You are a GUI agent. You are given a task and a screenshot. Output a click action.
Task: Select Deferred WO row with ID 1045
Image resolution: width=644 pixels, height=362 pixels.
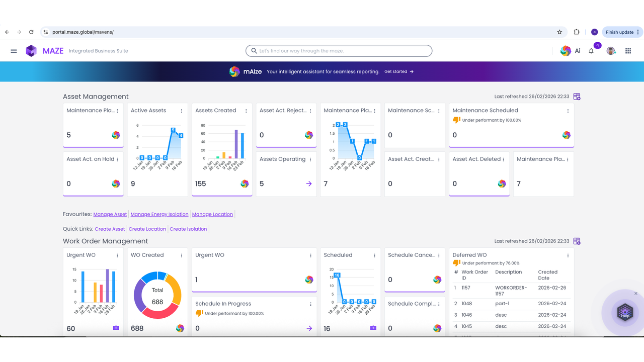tap(511, 326)
